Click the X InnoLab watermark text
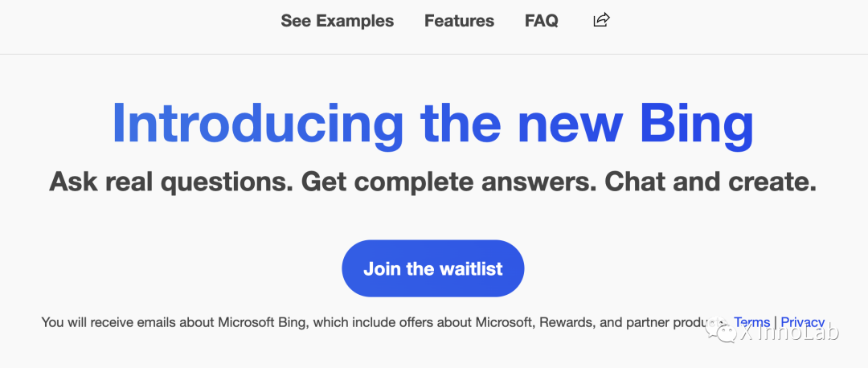 pos(789,333)
